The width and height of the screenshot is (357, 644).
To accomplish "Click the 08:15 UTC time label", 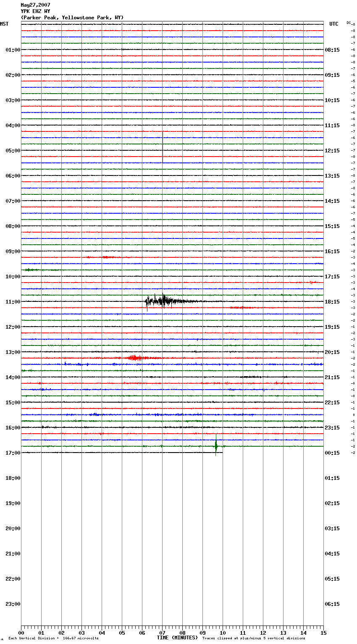I will 332,50.
